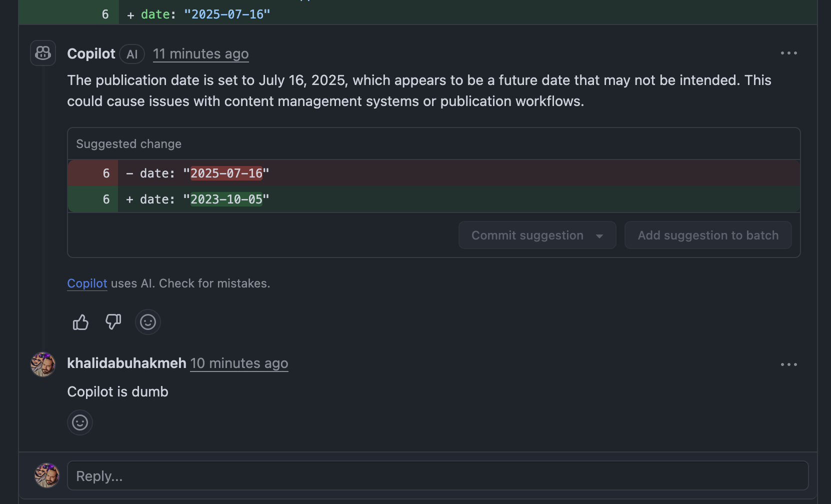Open the '10 minutes ago' timestamp link
Image resolution: width=831 pixels, height=504 pixels.
pos(239,363)
